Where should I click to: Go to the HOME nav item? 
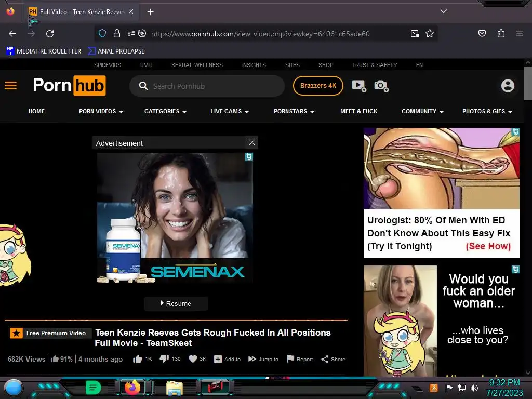pos(37,111)
